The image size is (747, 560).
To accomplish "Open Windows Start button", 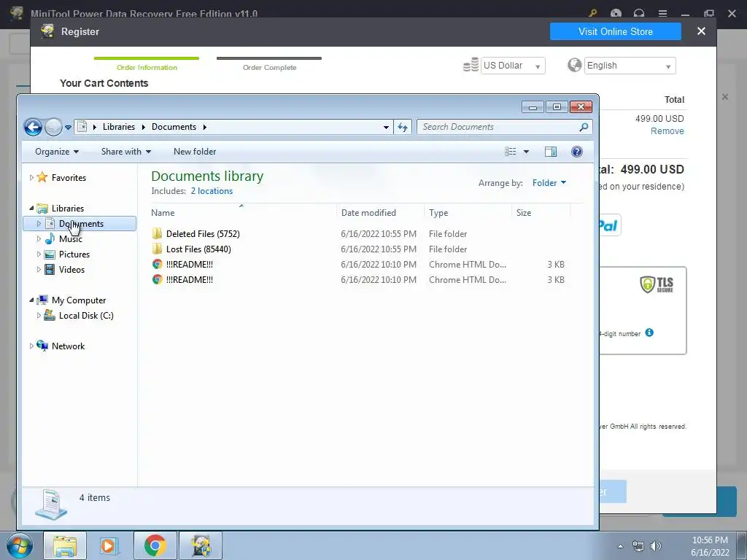I will (20, 545).
